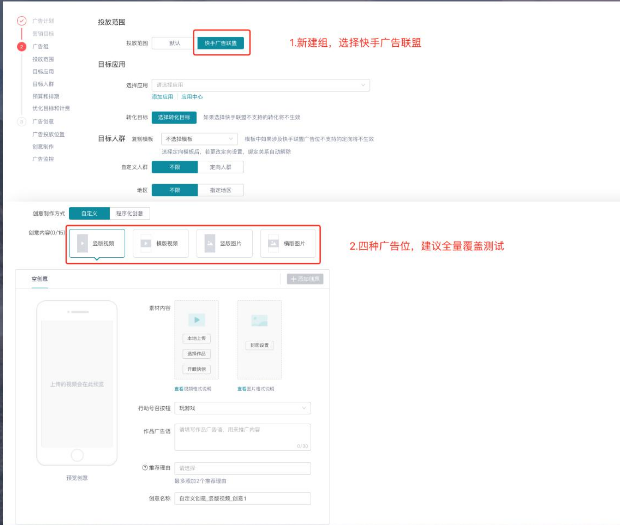
Task: Click the step 2 广告组 circle icon
Action: [21, 47]
